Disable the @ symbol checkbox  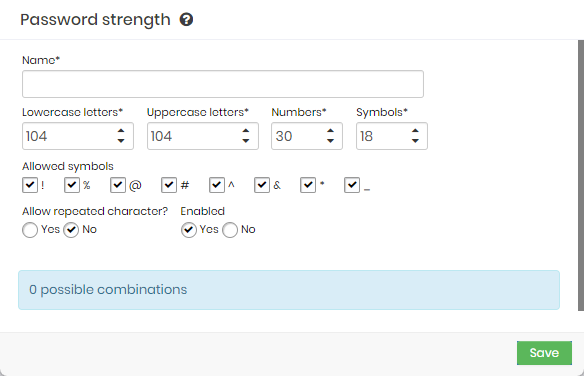pyautogui.click(x=118, y=185)
